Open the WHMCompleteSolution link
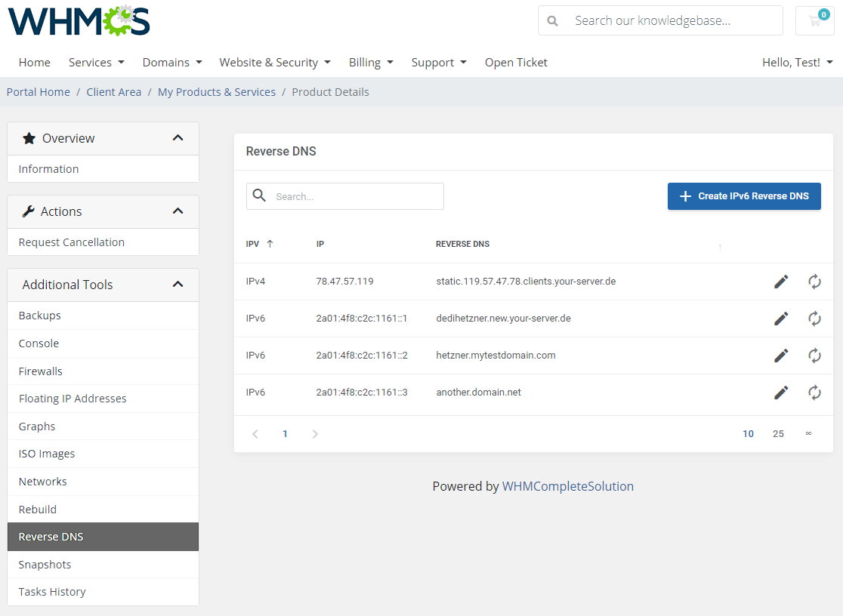 [568, 486]
